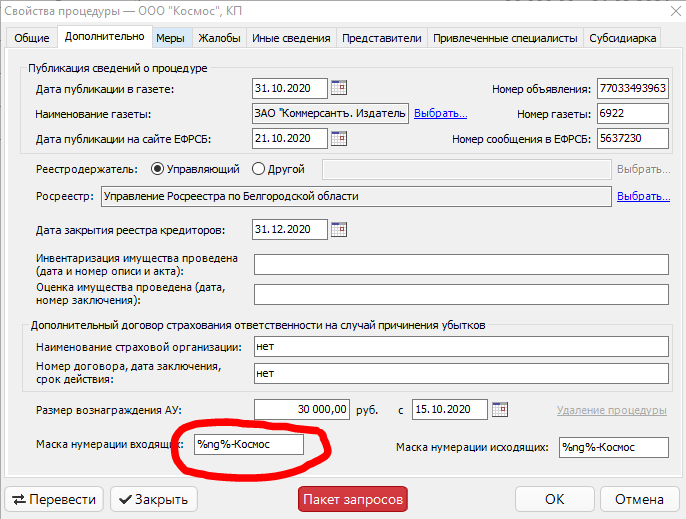Click the insurance organization name field
The height and width of the screenshot is (519, 686).
tap(460, 347)
